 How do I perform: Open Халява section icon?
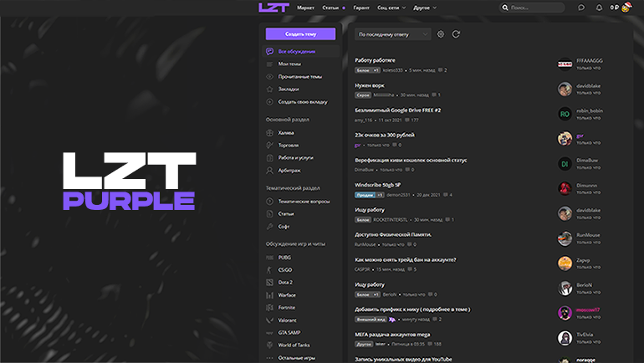pos(269,133)
